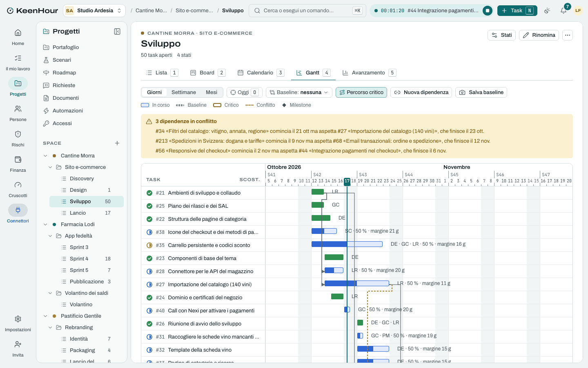
Task: Collapse the Cantine Morra space
Action: coord(45,156)
